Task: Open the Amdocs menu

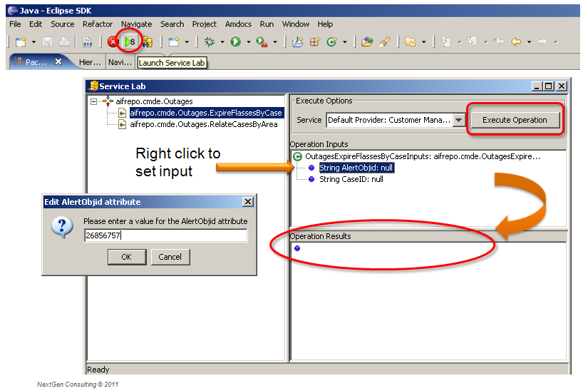Action: tap(238, 24)
